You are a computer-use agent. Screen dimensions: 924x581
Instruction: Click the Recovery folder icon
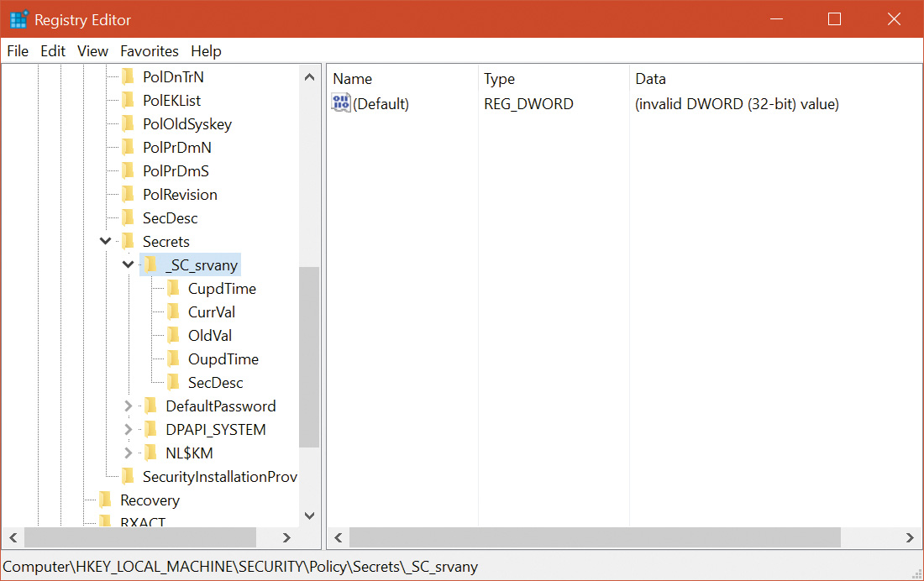tap(105, 500)
